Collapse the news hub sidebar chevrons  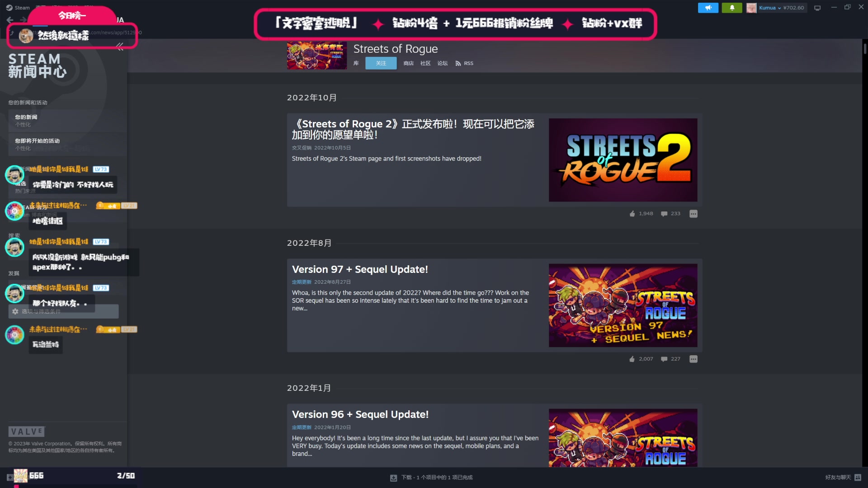tap(120, 47)
